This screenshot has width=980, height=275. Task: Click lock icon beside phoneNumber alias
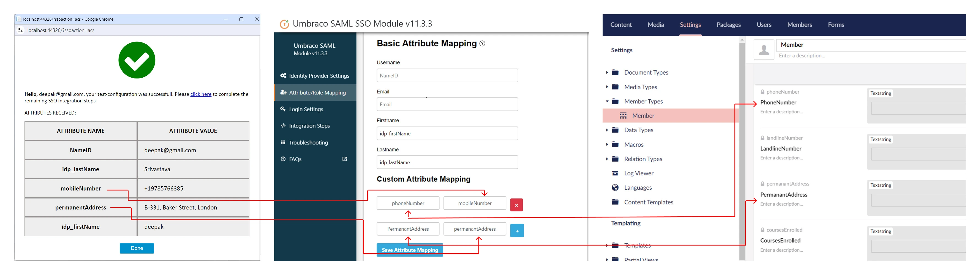pyautogui.click(x=763, y=92)
